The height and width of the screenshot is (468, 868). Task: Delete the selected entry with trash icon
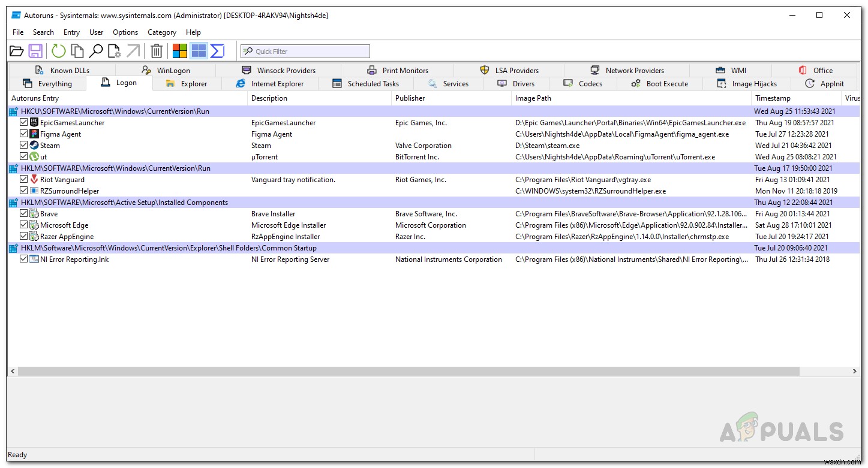pyautogui.click(x=157, y=51)
